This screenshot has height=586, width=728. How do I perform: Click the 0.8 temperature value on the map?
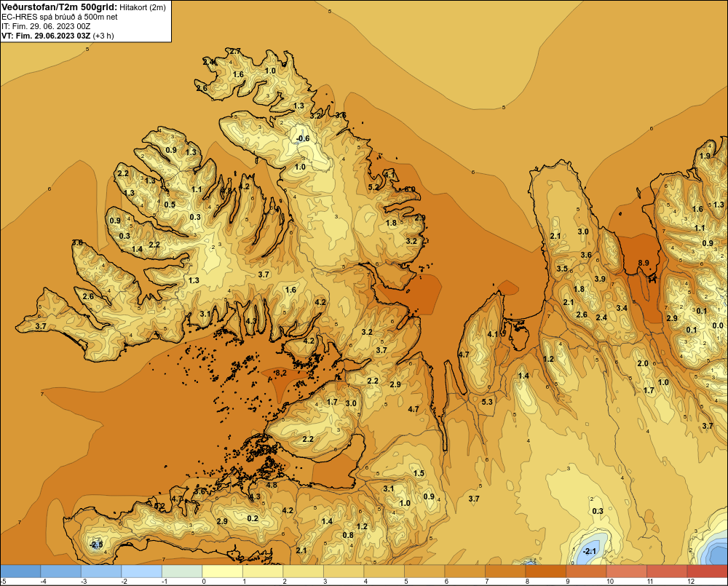point(348,535)
